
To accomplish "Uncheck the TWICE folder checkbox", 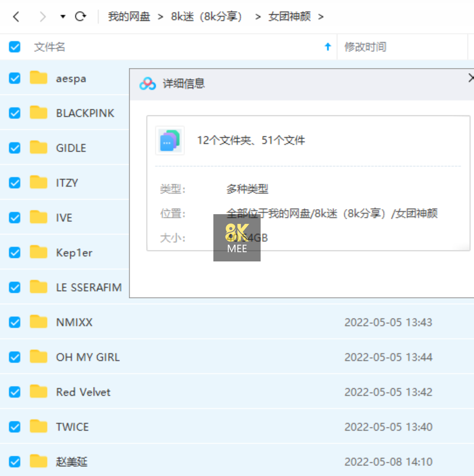I will (x=15, y=427).
